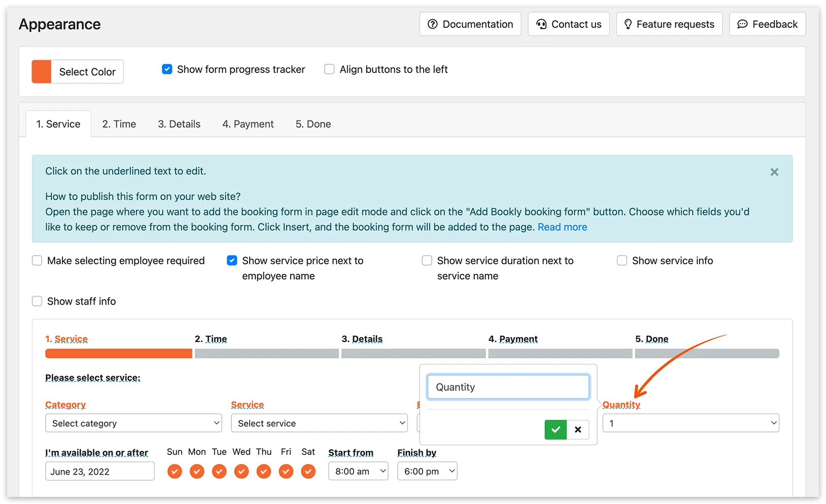Cancel the Quantity edit with the X button
Image resolution: width=826 pixels, height=504 pixels.
pyautogui.click(x=578, y=429)
